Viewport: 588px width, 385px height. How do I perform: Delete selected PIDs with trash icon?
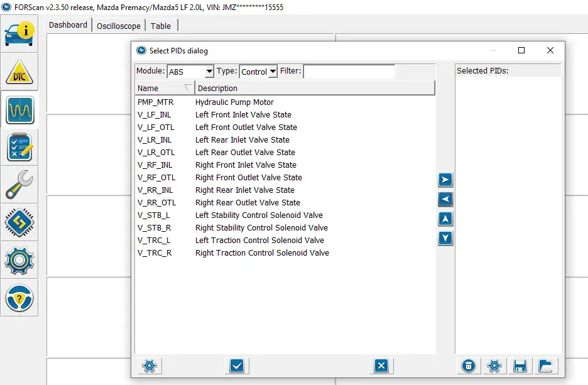tap(468, 366)
